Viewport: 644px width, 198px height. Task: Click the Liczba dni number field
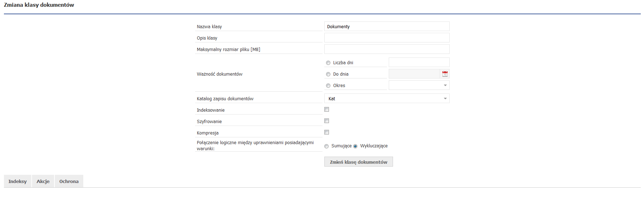[x=419, y=62]
